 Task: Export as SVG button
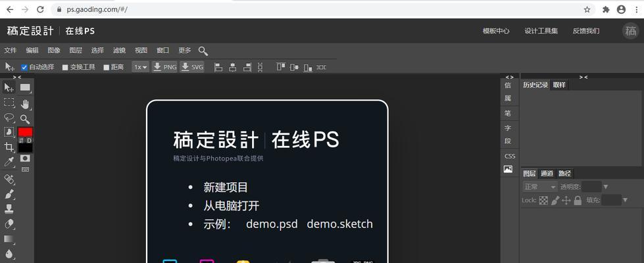[x=192, y=67]
